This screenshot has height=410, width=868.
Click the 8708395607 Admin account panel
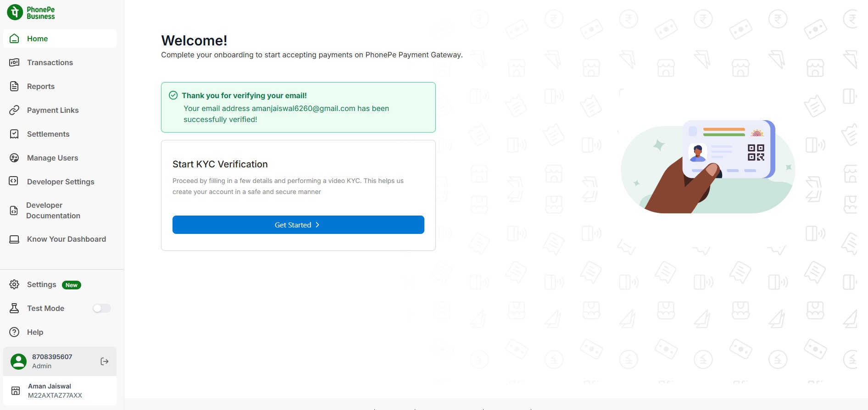(60, 361)
